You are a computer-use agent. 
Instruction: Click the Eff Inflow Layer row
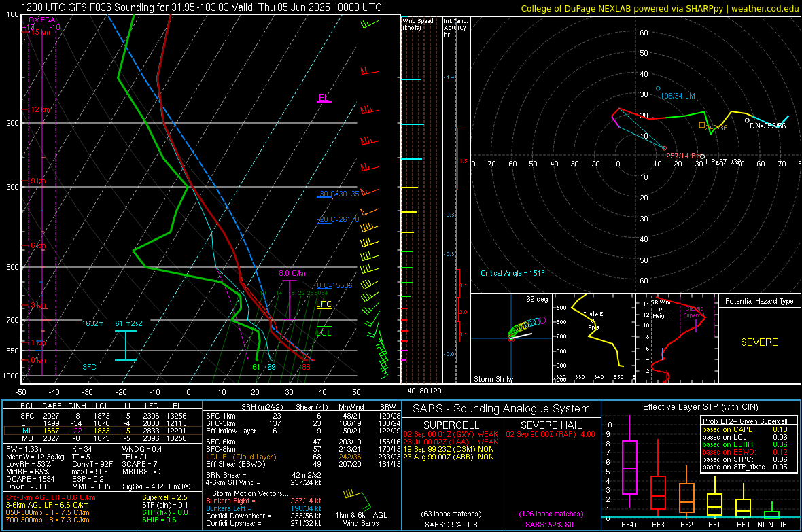[x=303, y=431]
